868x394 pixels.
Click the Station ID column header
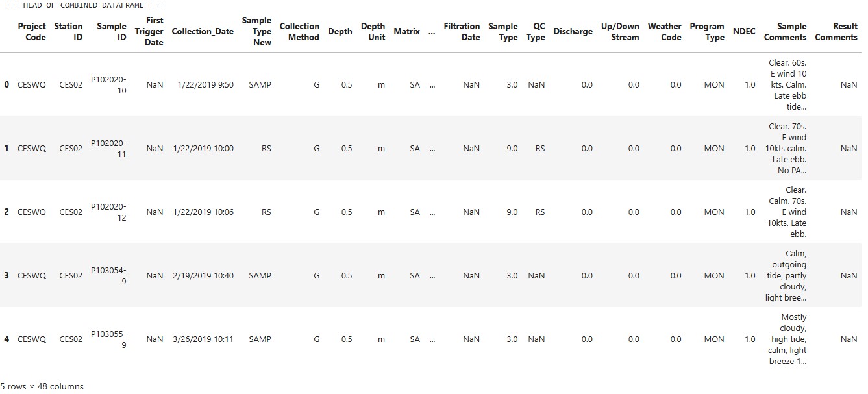coord(68,32)
